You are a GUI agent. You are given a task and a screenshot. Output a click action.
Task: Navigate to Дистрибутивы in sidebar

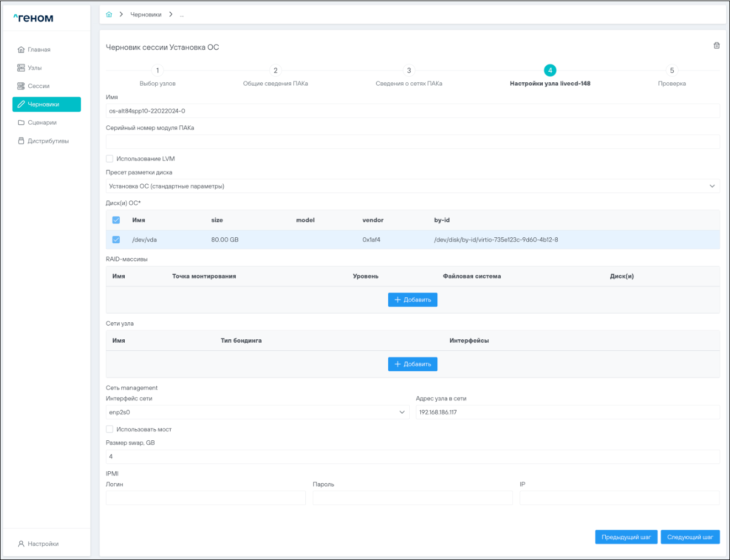click(47, 141)
